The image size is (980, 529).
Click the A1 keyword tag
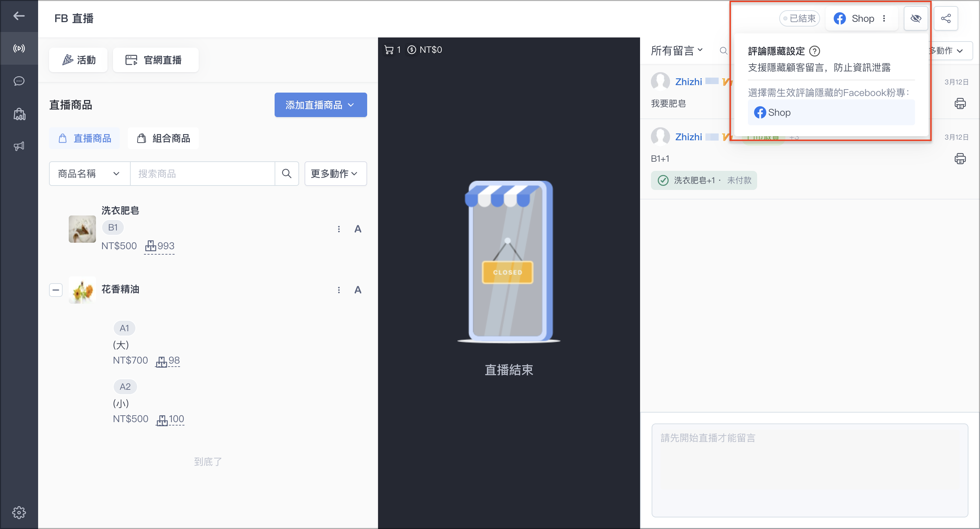click(x=125, y=328)
